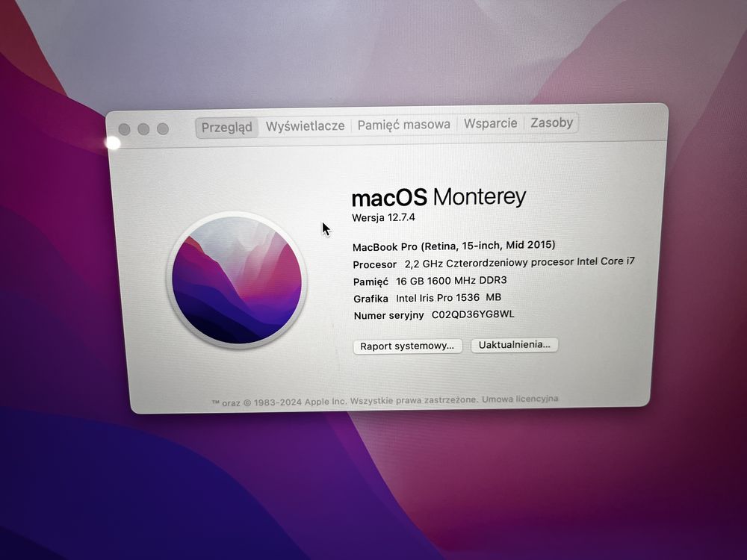Open the Pamięć masowa tab
Screen dimensions: 747x560
(x=404, y=125)
